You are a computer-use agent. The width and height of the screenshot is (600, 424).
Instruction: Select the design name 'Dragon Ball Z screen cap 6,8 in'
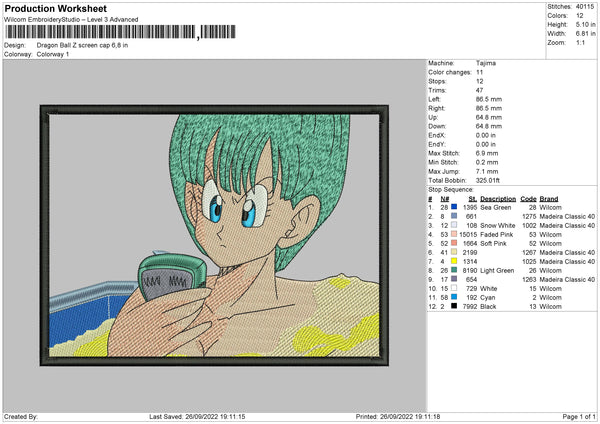82,45
